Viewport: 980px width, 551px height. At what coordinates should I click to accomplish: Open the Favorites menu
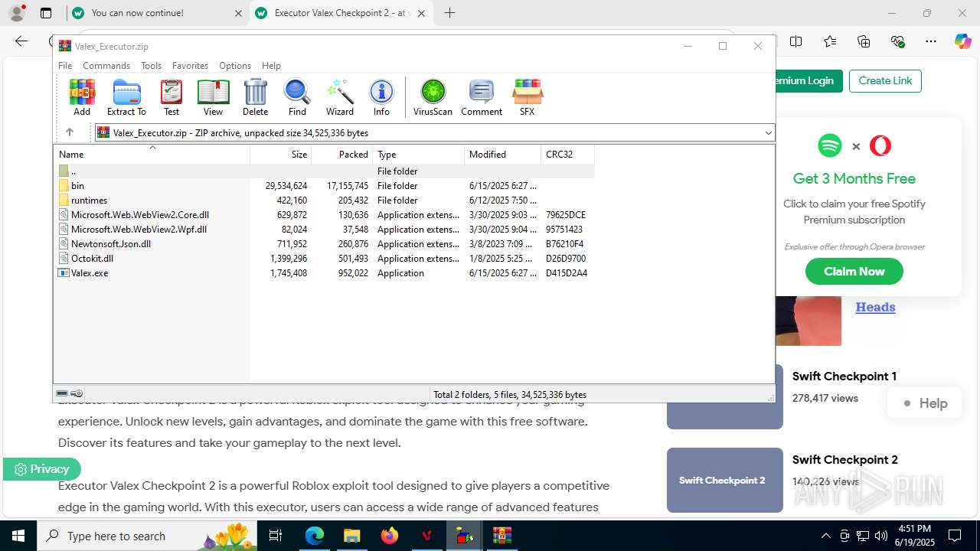(x=190, y=66)
